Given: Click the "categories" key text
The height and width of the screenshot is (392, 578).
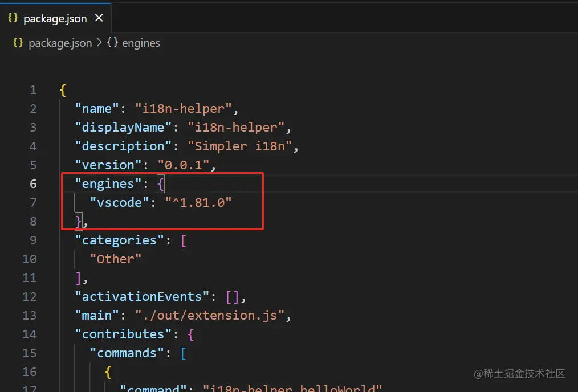Looking at the screenshot, I should click(120, 240).
